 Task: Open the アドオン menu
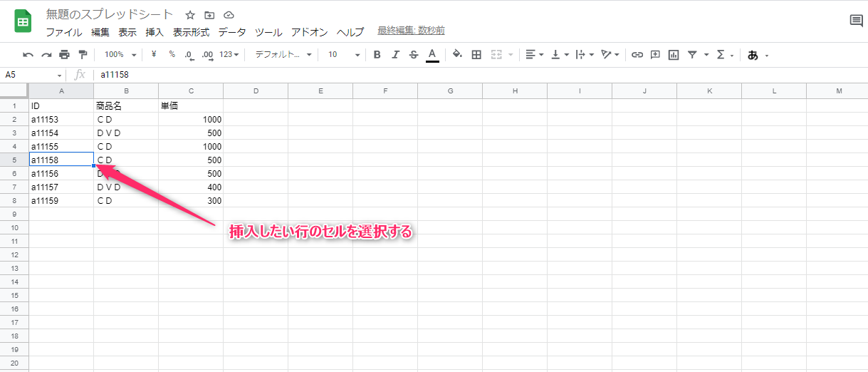click(x=310, y=32)
